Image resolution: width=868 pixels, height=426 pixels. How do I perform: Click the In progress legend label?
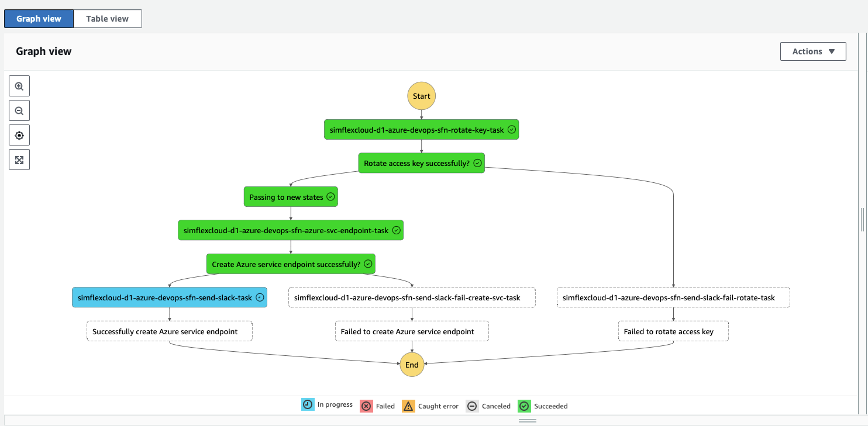[x=335, y=405]
